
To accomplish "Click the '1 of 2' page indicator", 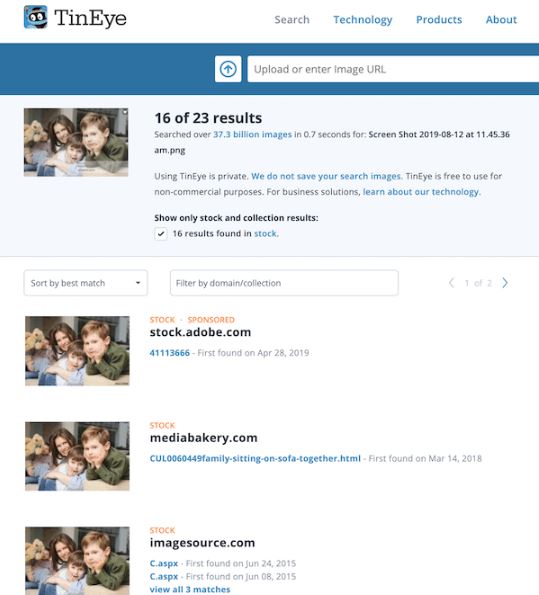I will pyautogui.click(x=478, y=283).
